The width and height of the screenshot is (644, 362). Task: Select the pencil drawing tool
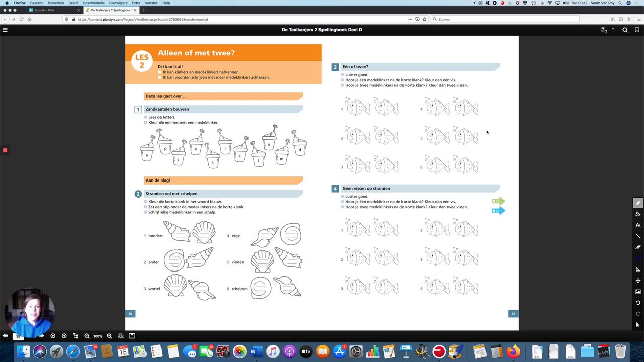click(x=638, y=203)
